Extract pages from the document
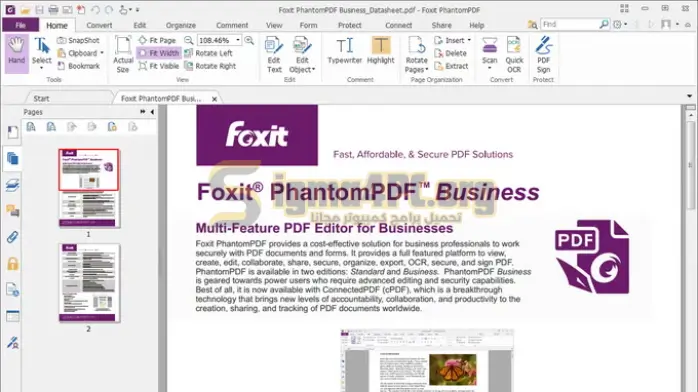This screenshot has width=698, height=392. click(451, 66)
